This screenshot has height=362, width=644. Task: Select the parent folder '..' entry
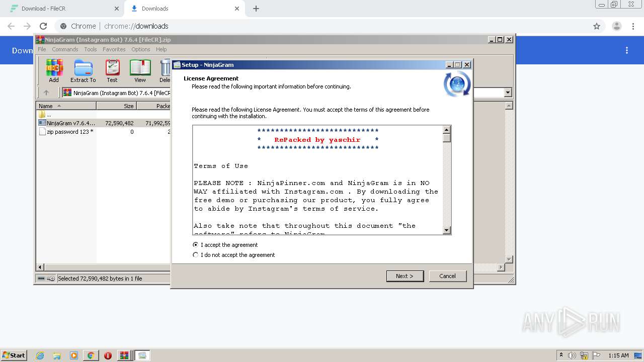click(45, 114)
